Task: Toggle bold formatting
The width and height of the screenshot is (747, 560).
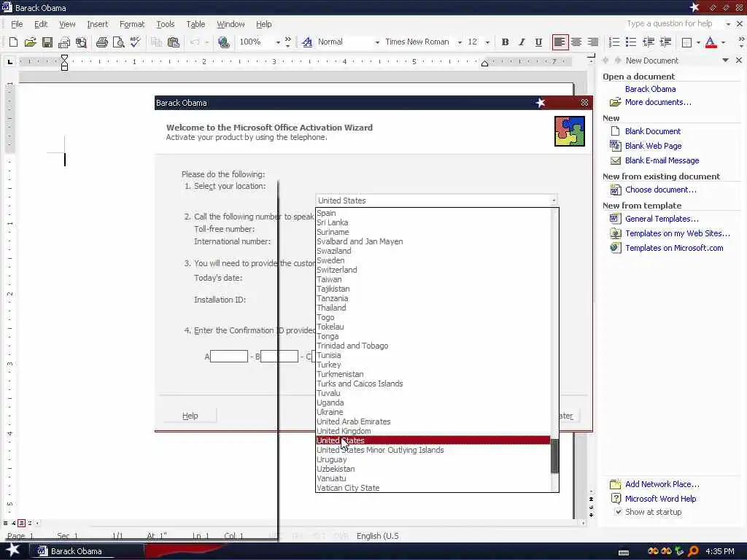Action: [x=505, y=42]
